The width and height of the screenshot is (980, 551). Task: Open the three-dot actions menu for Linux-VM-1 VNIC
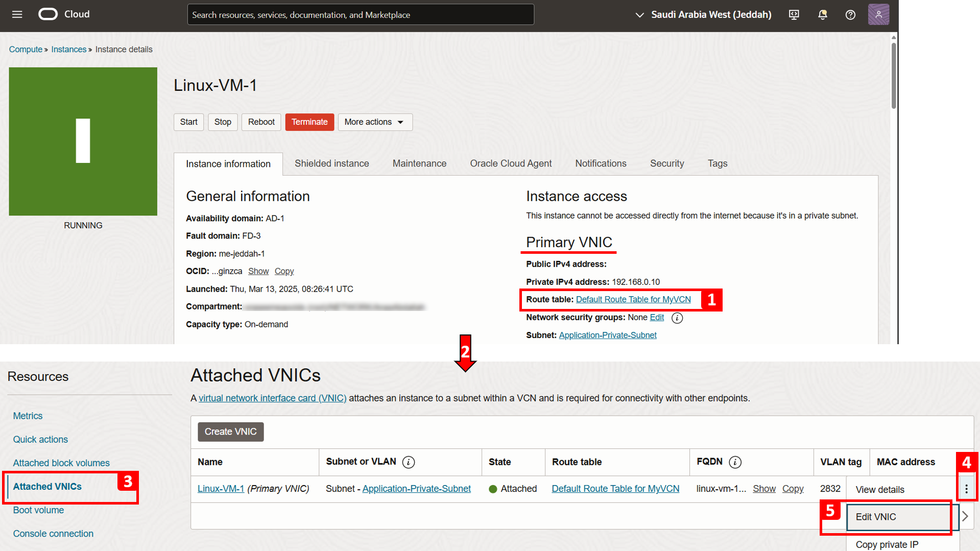pos(966,489)
